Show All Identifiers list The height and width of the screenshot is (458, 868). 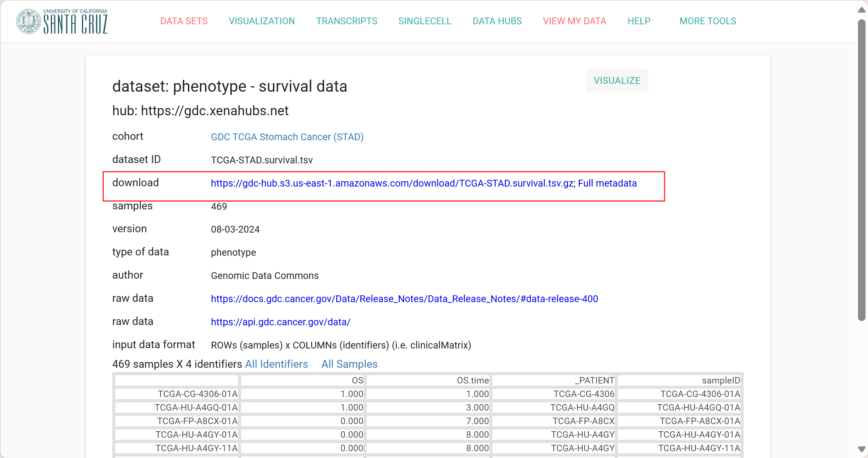tap(277, 364)
